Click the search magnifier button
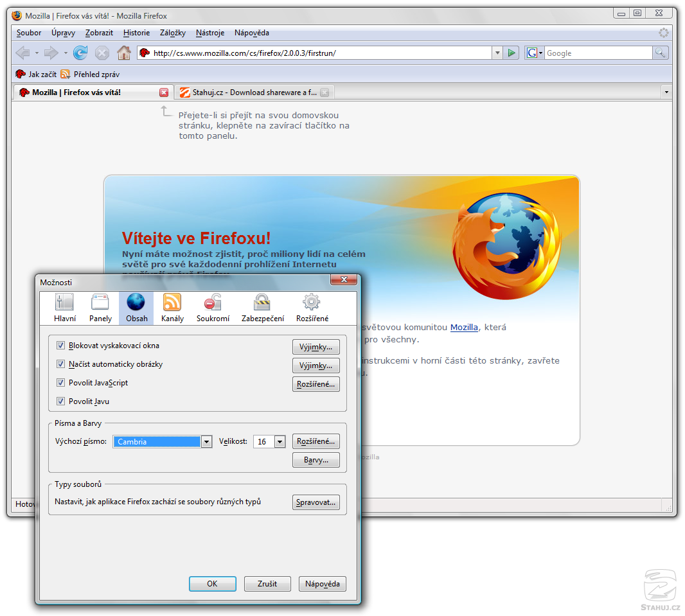Viewport: 685px width, 616px height. coord(660,53)
